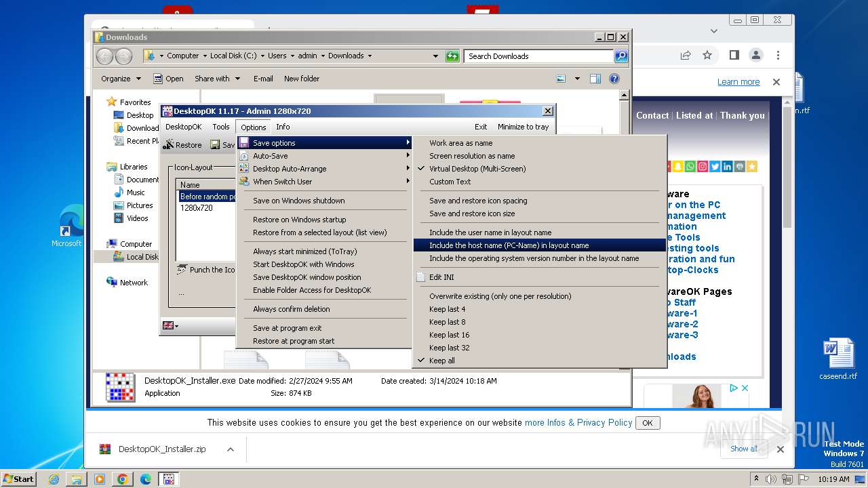Screen dimensions: 868x488
Task: Click the Explorer back navigation arrow
Action: 105,56
